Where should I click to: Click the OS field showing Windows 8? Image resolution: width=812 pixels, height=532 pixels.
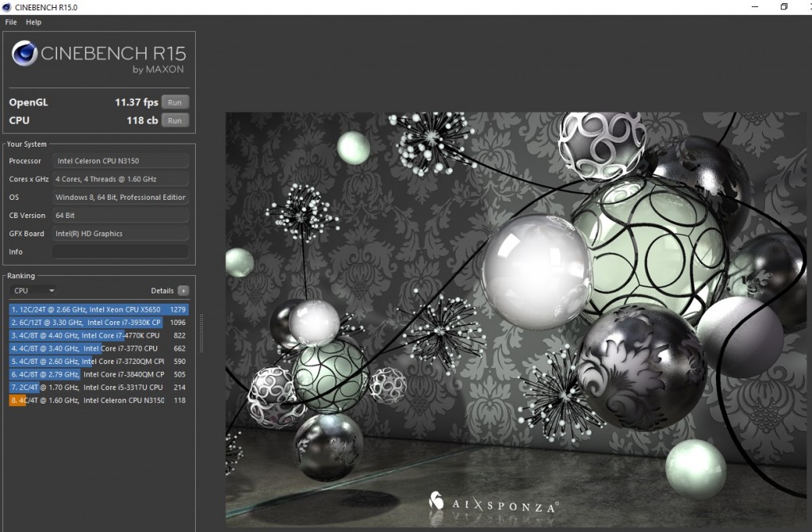[x=120, y=197]
